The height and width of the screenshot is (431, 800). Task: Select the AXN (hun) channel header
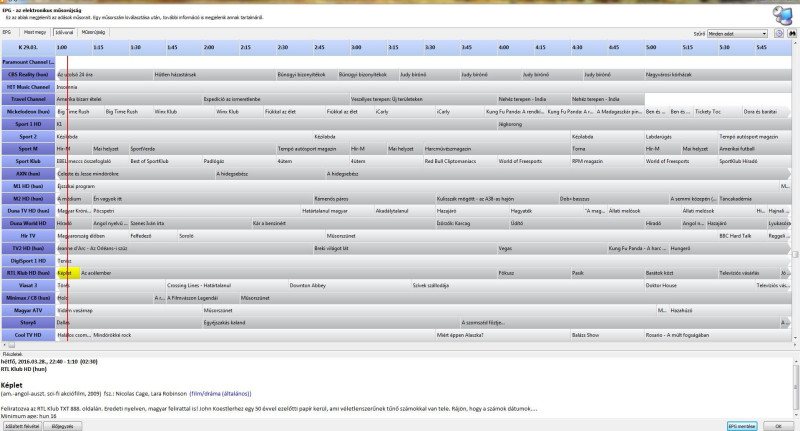click(x=28, y=174)
